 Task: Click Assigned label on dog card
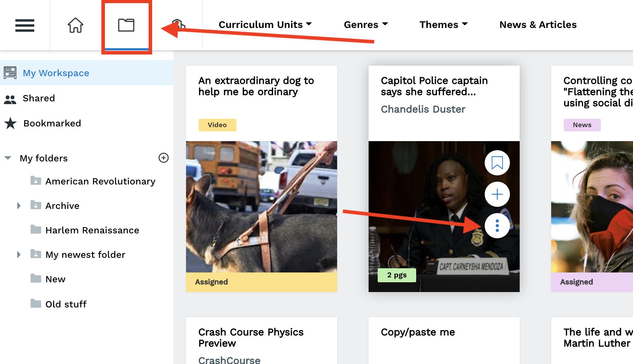point(211,282)
